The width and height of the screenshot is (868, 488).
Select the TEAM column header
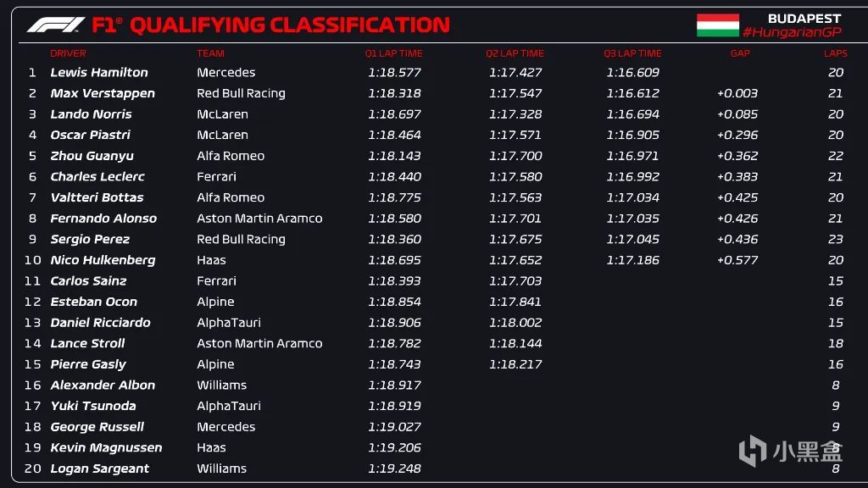click(x=211, y=53)
